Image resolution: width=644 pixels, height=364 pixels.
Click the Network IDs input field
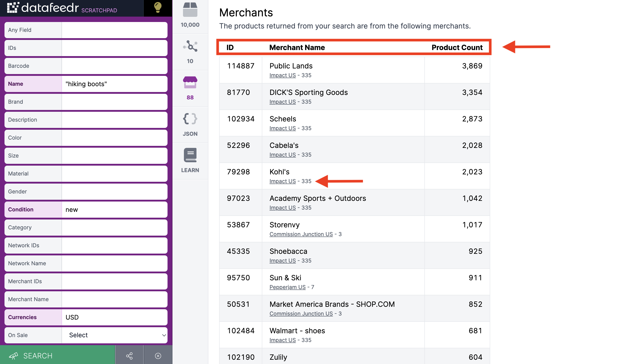click(115, 246)
